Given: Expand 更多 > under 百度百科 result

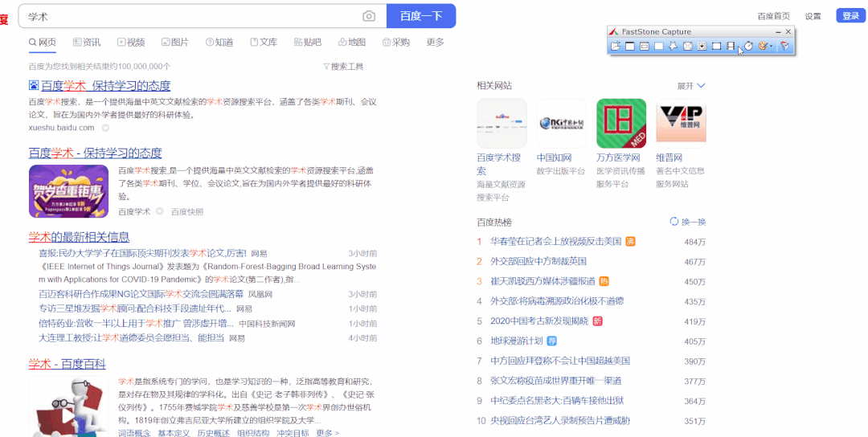Looking at the screenshot, I should 327,433.
